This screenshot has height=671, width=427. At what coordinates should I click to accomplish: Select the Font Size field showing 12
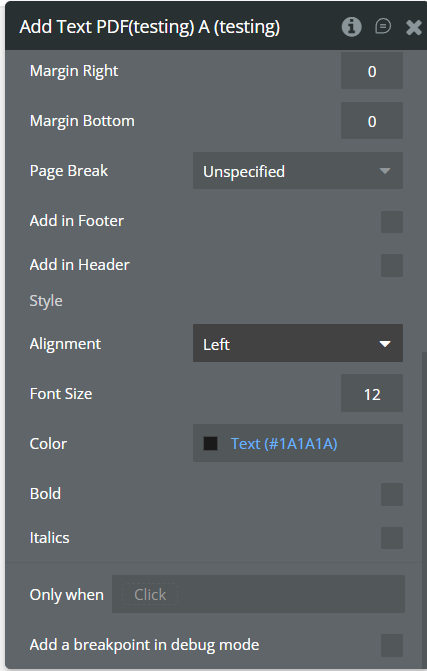(x=372, y=393)
